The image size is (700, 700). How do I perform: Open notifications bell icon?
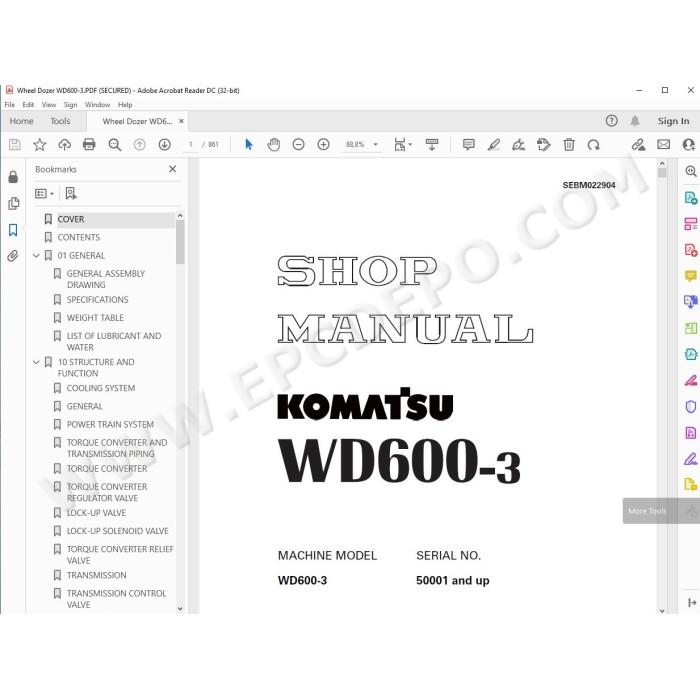[x=635, y=121]
